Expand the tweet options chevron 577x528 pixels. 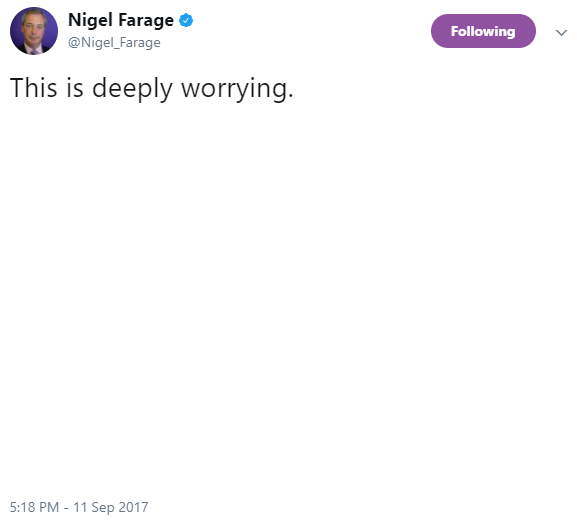(x=561, y=33)
